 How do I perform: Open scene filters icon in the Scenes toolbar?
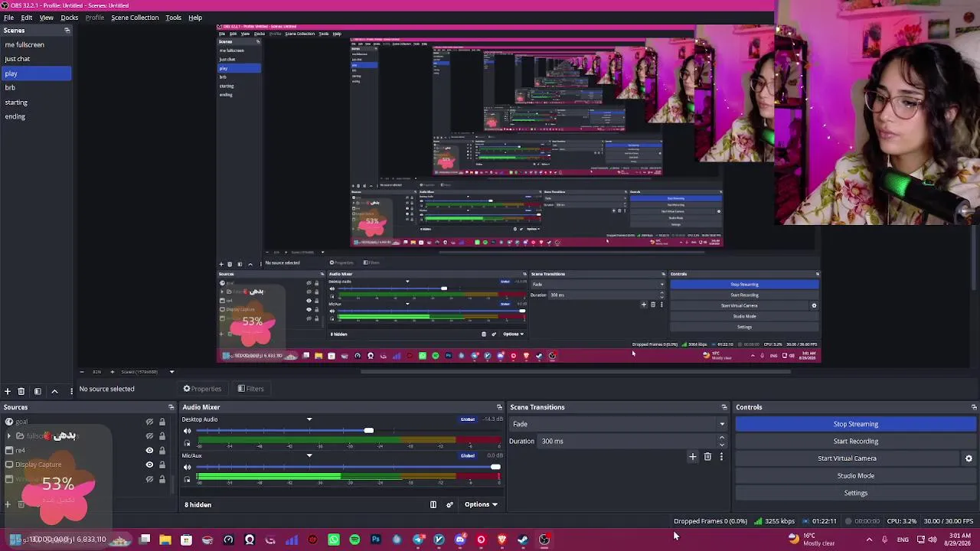pyautogui.click(x=38, y=391)
